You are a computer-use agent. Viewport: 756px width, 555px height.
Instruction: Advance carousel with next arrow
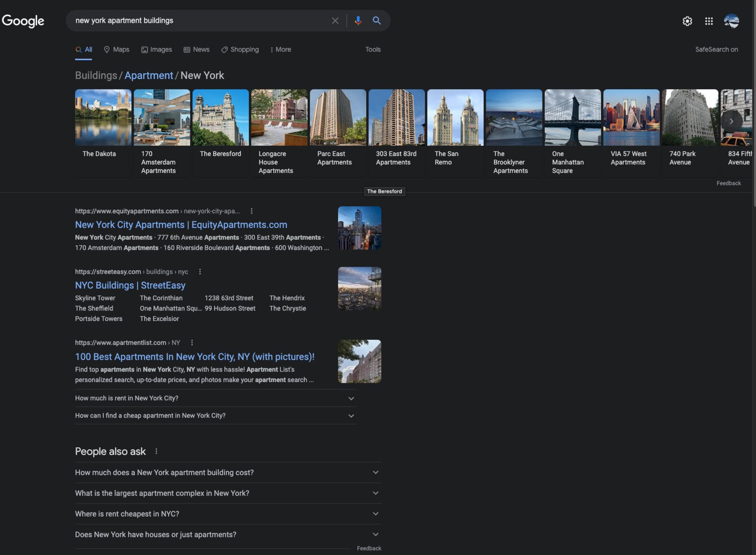point(731,121)
